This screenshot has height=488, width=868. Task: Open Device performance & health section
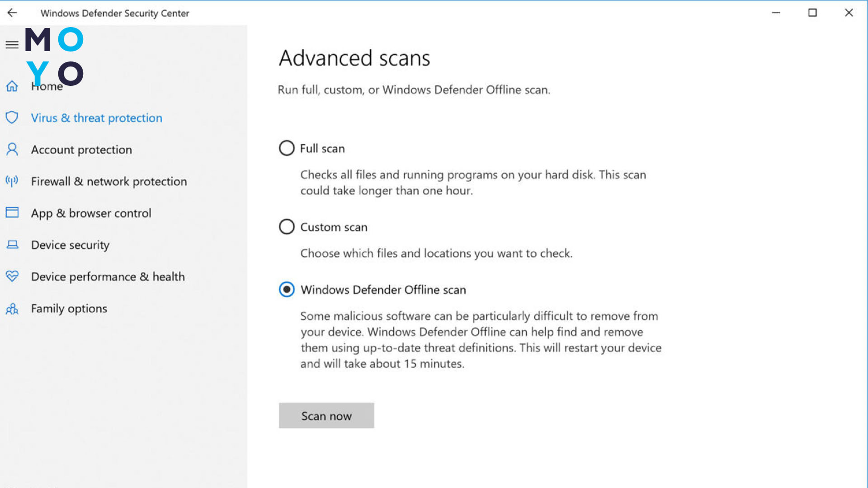[x=108, y=277]
